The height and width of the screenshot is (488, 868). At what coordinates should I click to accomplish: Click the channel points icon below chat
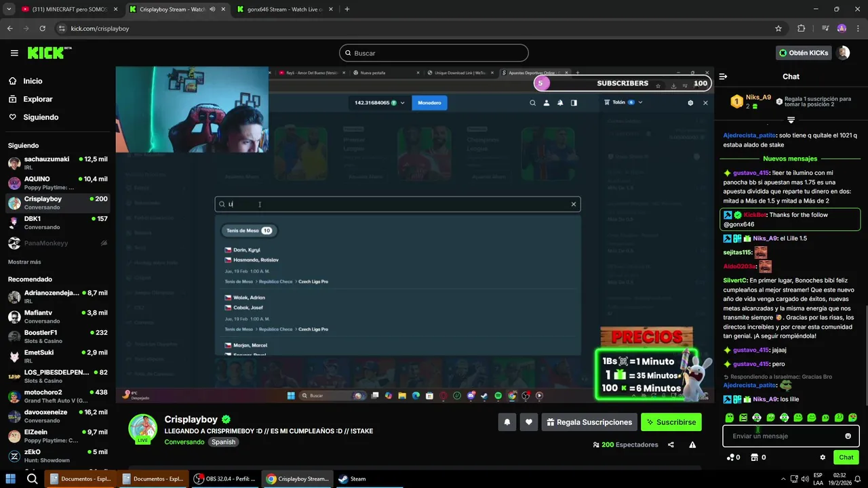(730, 457)
